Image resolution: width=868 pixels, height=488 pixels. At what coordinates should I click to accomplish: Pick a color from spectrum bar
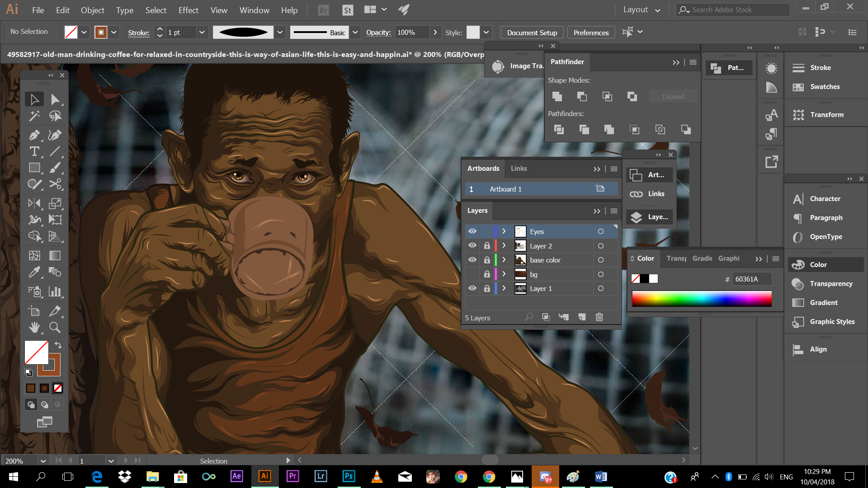click(x=702, y=299)
